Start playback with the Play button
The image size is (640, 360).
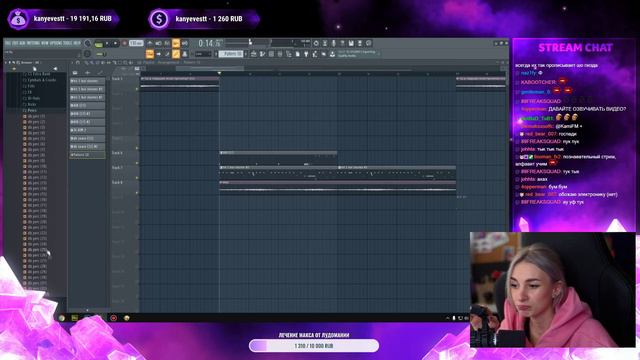[x=107, y=43]
